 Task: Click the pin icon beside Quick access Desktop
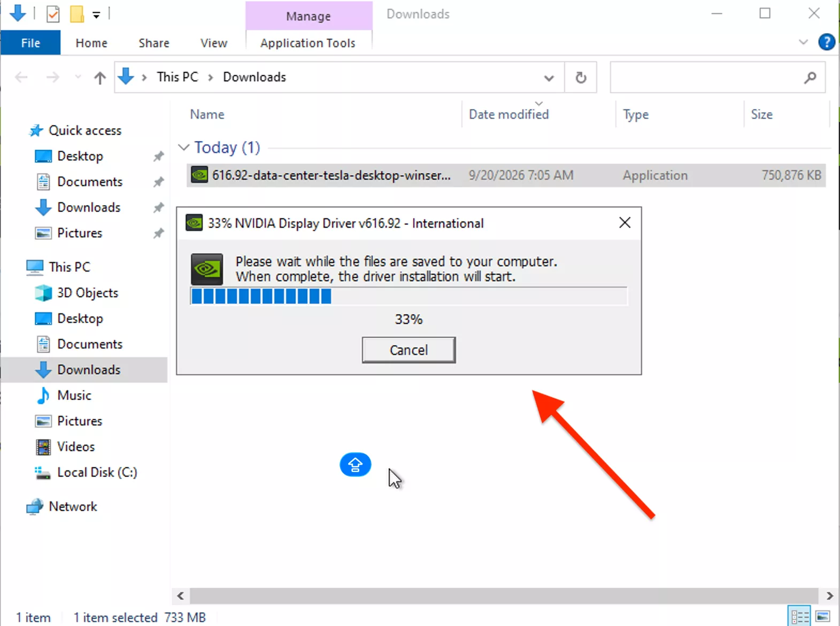158,157
